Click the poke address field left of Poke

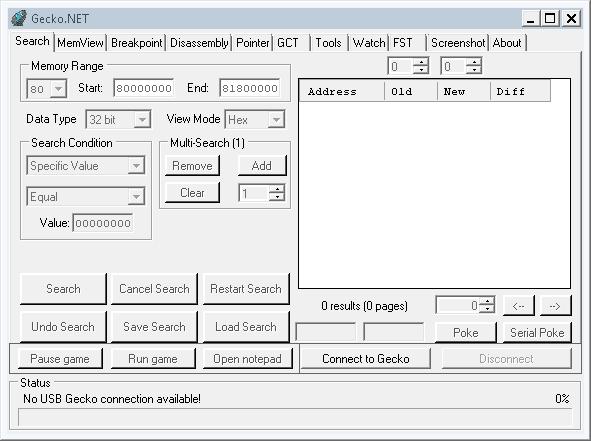tap(326, 332)
